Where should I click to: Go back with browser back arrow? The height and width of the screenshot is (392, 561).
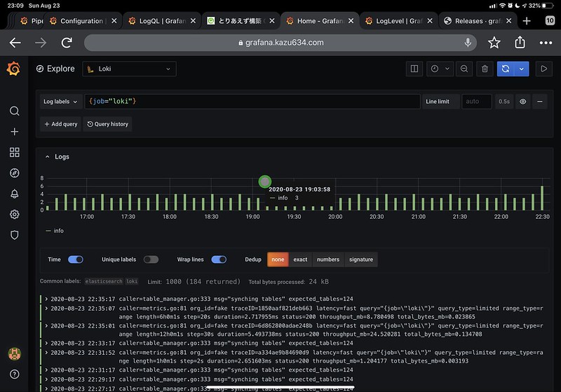pos(15,43)
